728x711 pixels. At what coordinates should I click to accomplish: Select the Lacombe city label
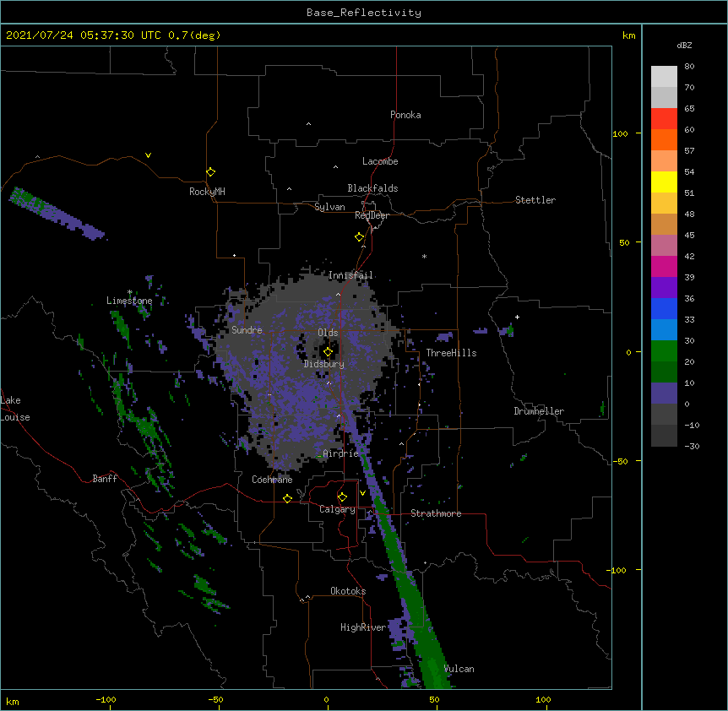click(x=380, y=161)
